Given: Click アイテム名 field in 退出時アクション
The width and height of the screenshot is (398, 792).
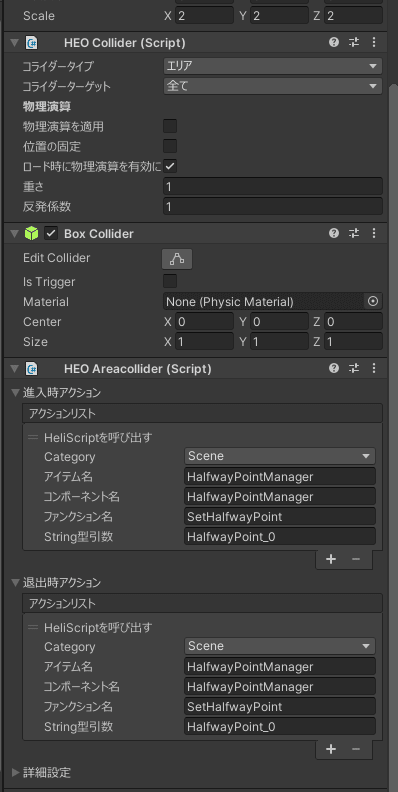Looking at the screenshot, I should point(280,666).
